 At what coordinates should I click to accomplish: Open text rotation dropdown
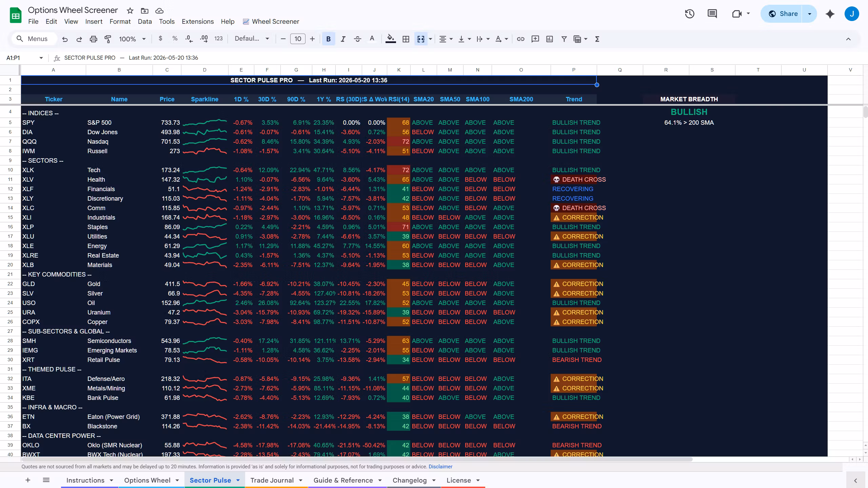501,39
